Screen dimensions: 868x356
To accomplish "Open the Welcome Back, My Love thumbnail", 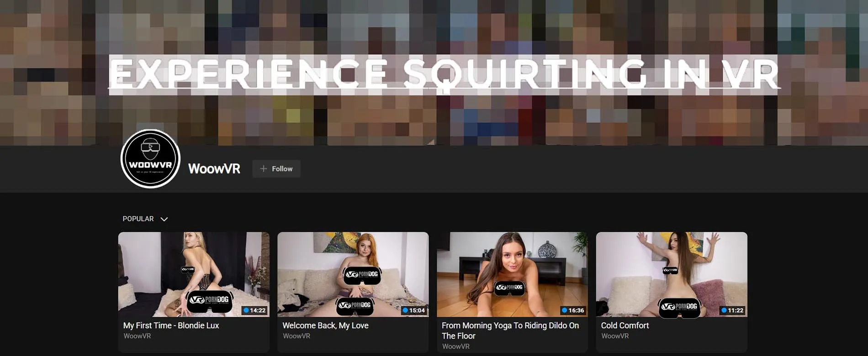I will click(353, 274).
